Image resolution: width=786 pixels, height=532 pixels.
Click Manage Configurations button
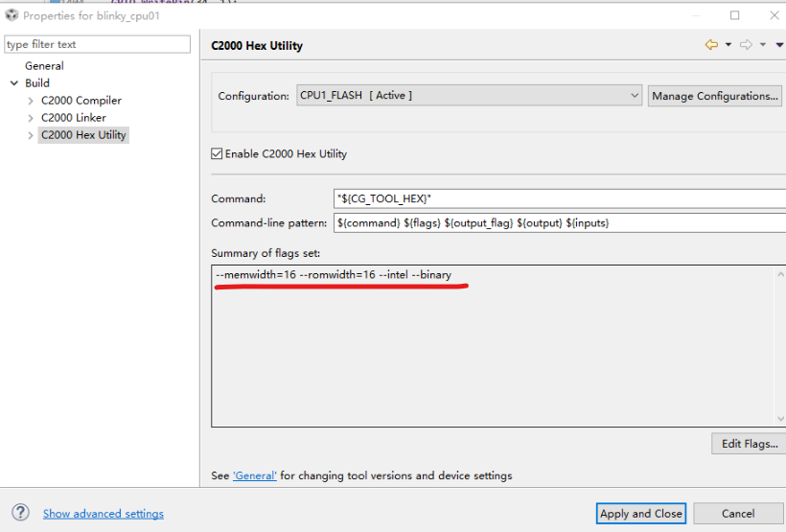715,96
